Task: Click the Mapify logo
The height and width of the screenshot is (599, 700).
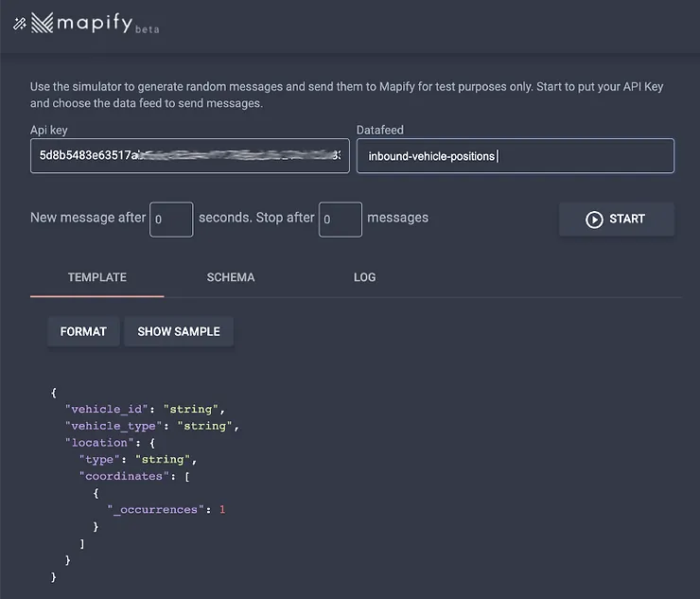Action: [82, 23]
